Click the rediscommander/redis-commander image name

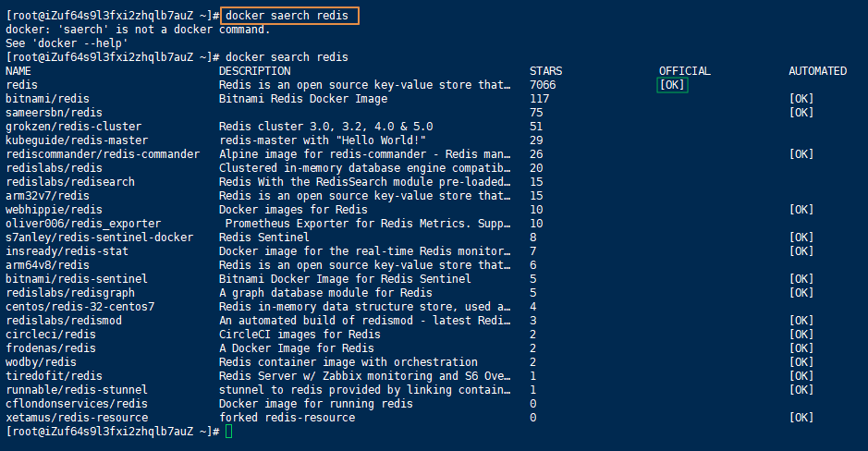point(103,154)
